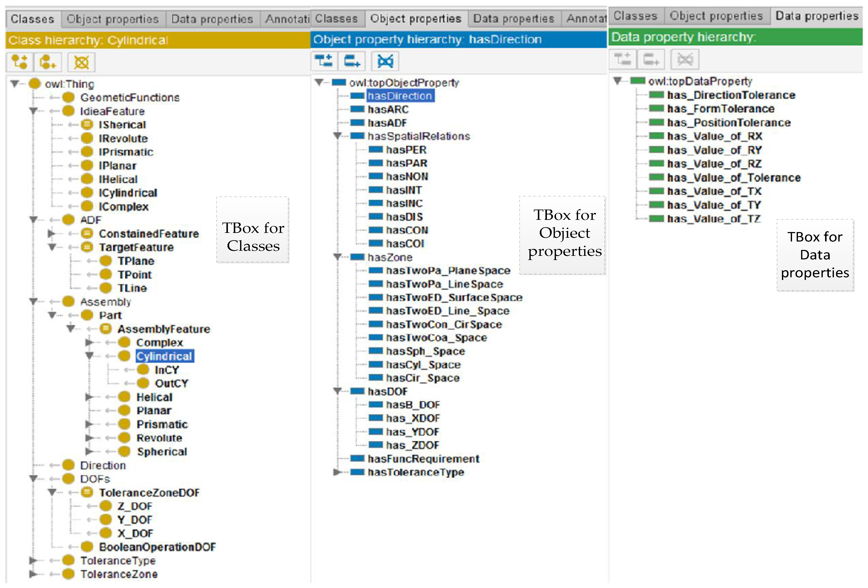Click delete object property icon

(x=385, y=60)
